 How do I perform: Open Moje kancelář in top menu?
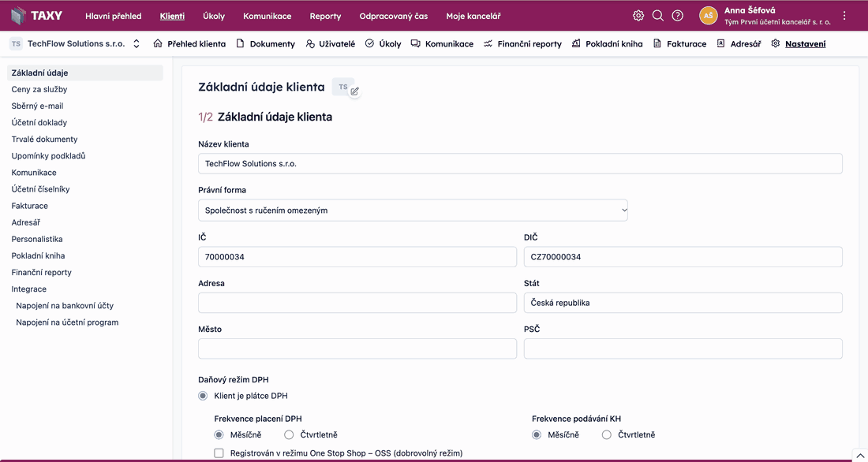pyautogui.click(x=473, y=16)
